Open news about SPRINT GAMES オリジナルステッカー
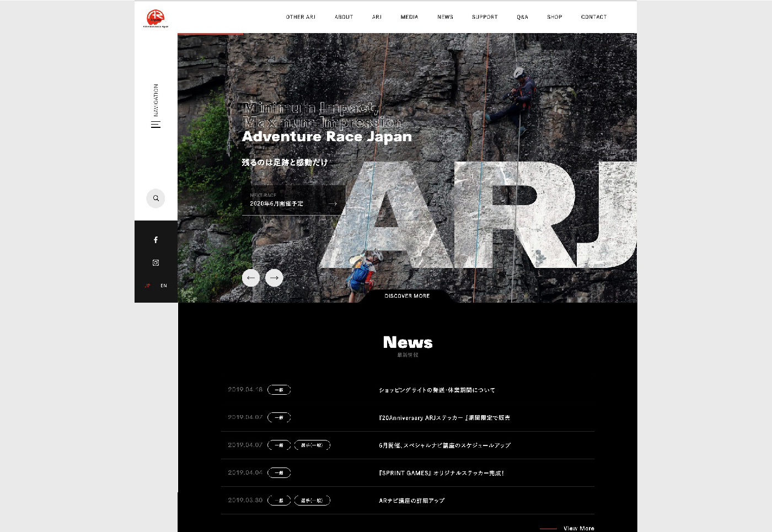The image size is (772, 532). 441,473
